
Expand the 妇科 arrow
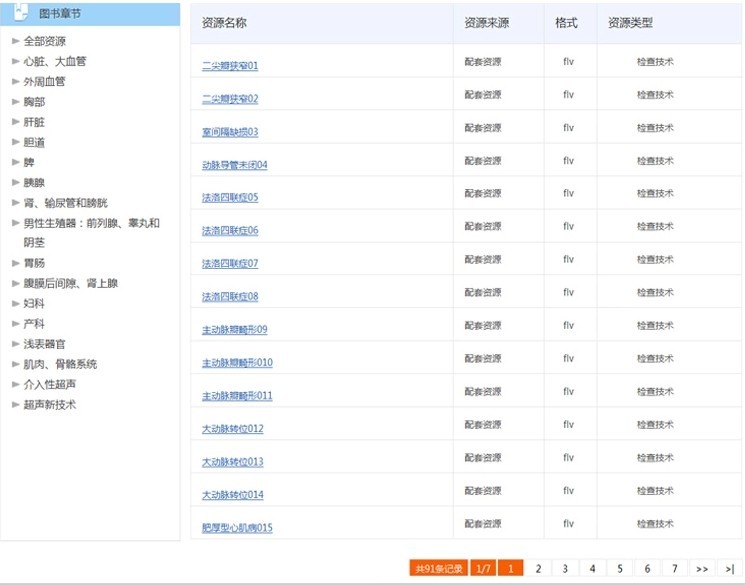click(16, 304)
